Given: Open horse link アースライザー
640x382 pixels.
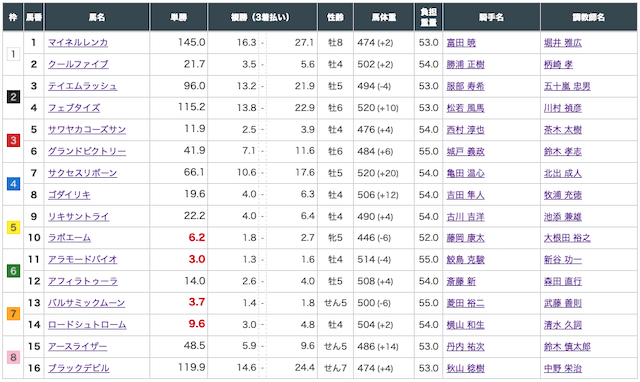Looking at the screenshot, I should click(78, 346).
